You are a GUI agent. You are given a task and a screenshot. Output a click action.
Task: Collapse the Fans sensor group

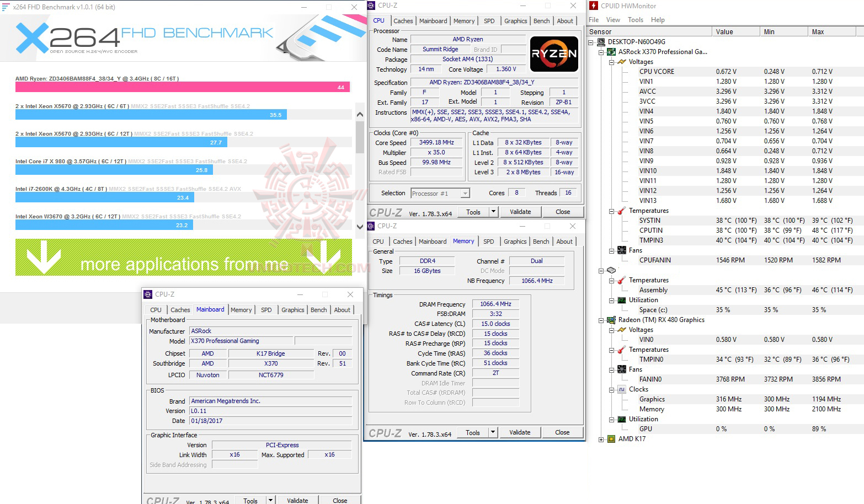[x=611, y=250]
